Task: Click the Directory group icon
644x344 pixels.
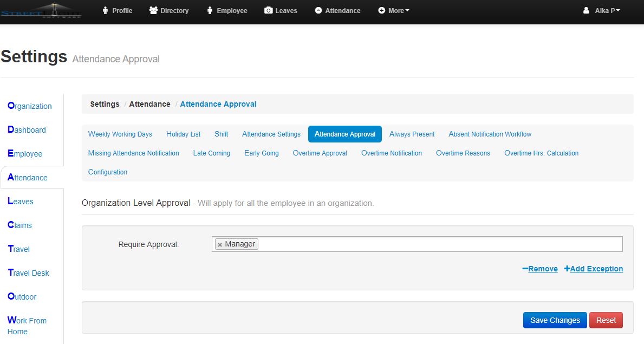Action: coord(153,10)
